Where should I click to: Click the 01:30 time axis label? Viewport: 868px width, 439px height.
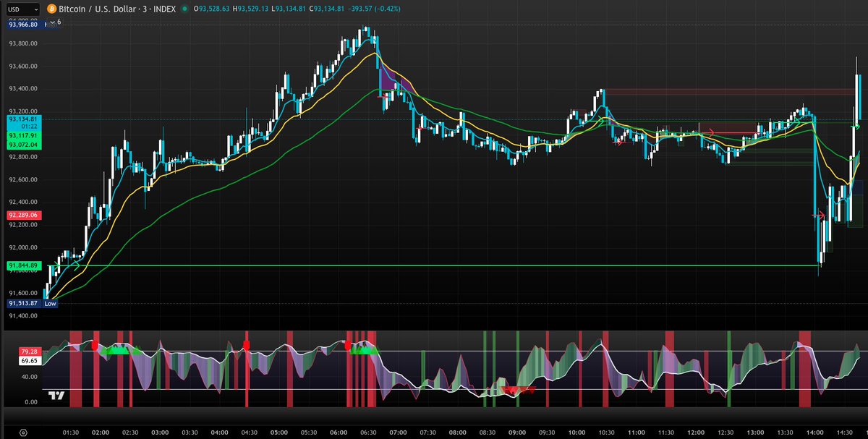(70, 432)
